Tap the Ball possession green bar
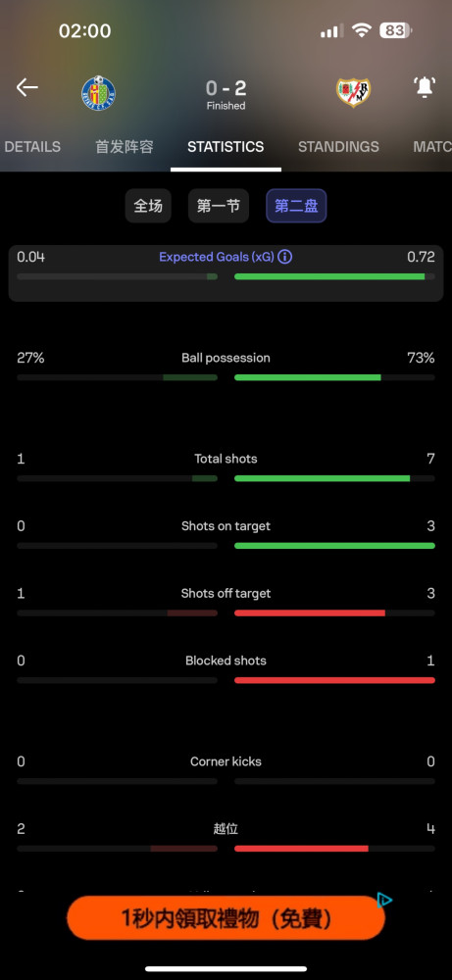Image resolution: width=452 pixels, height=980 pixels. click(308, 377)
